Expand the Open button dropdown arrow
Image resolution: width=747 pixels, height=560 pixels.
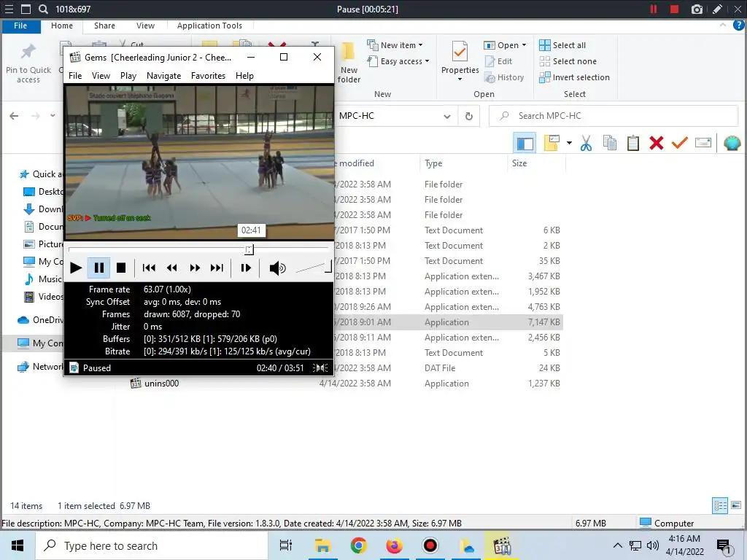coord(524,45)
